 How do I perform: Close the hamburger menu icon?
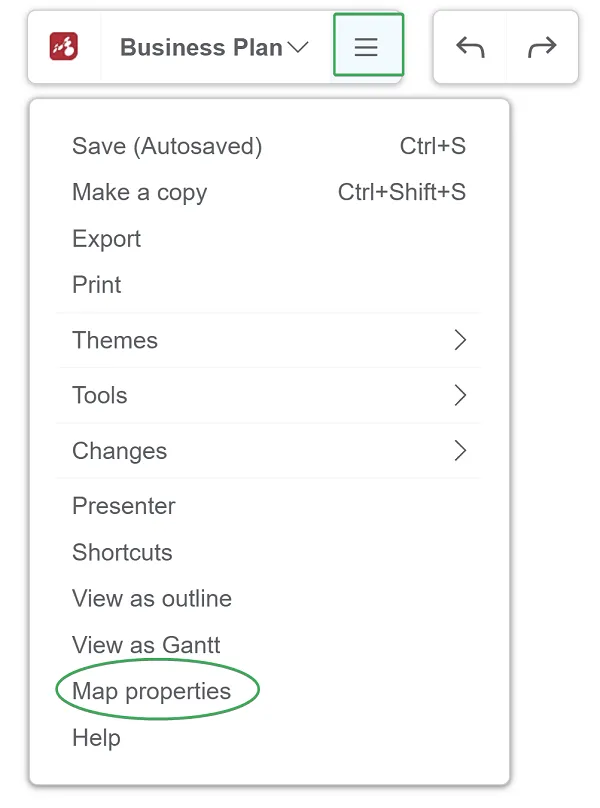tap(368, 45)
